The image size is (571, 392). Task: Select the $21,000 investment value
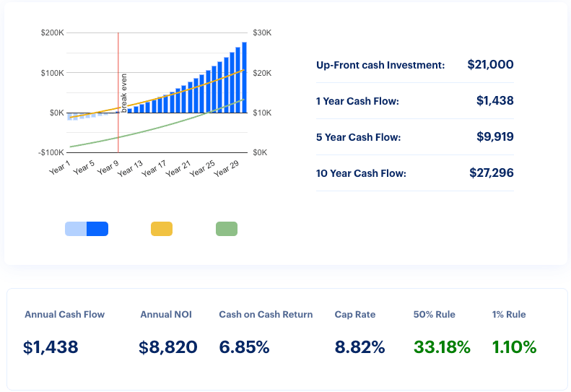(490, 65)
